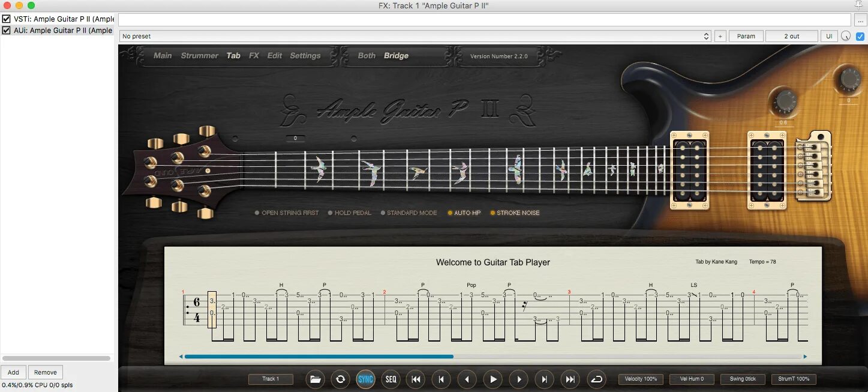Disable the Stroke Noise option
This screenshot has width=868, height=392.
click(515, 213)
